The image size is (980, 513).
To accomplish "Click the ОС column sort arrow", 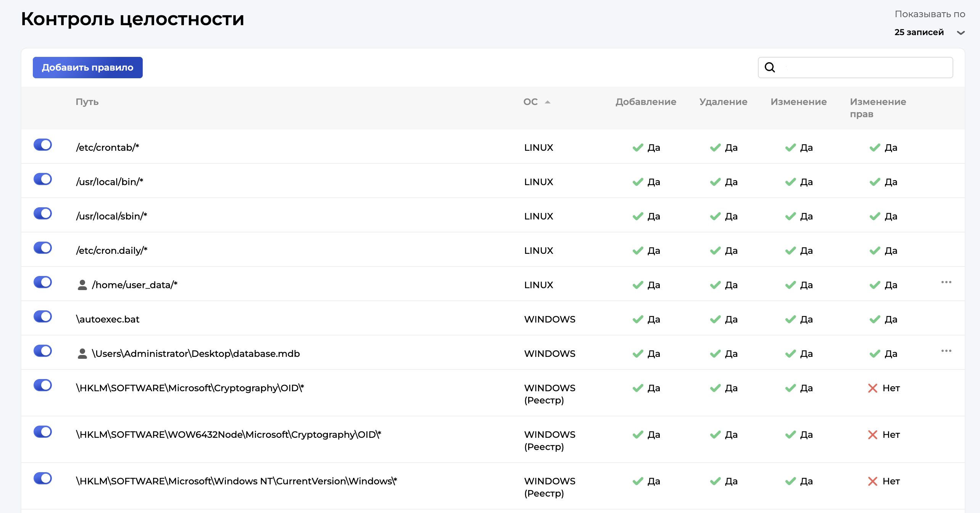I will tap(548, 102).
